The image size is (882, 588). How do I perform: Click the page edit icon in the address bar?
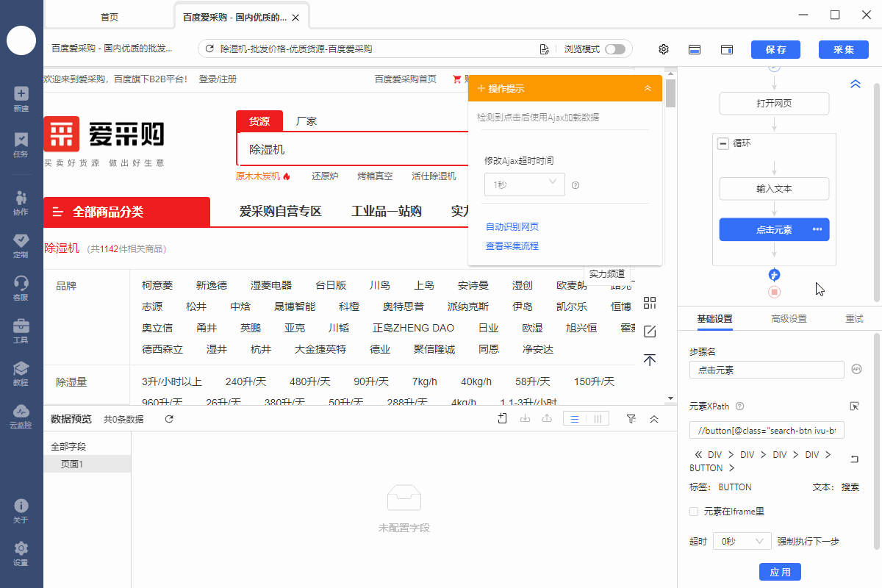[x=544, y=49]
